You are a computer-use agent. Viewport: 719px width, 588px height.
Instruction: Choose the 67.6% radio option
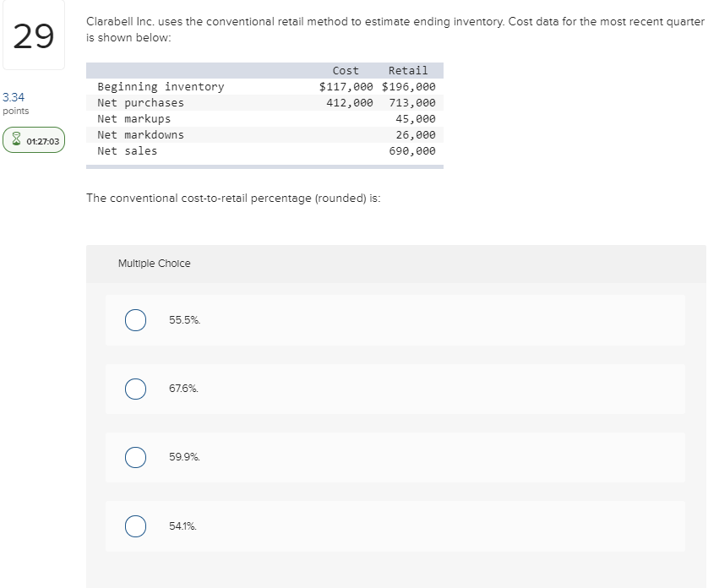pos(135,389)
